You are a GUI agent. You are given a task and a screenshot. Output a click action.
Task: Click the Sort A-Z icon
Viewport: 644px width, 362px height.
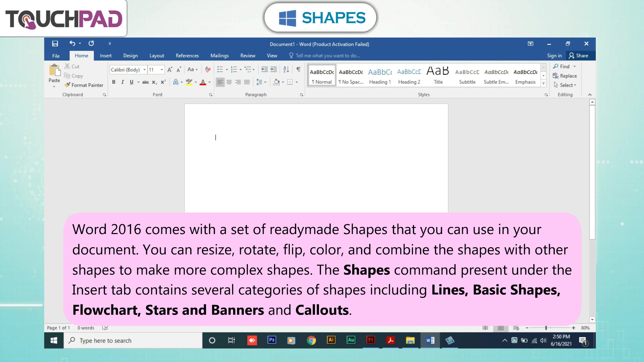point(286,70)
